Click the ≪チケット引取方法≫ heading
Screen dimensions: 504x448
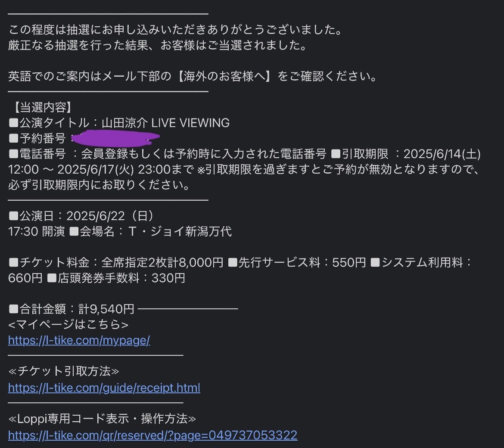(64, 371)
